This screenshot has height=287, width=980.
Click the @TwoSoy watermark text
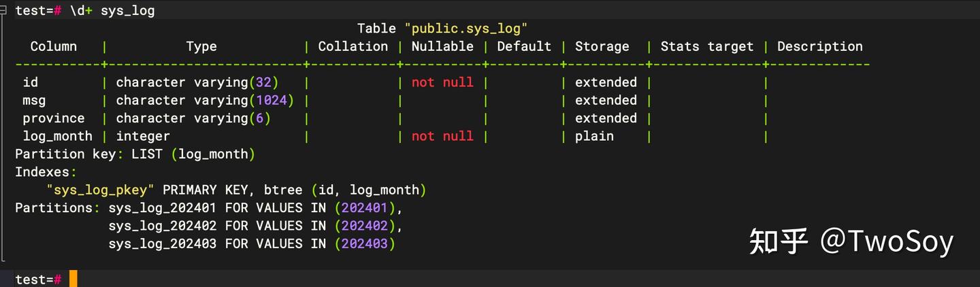tap(886, 241)
